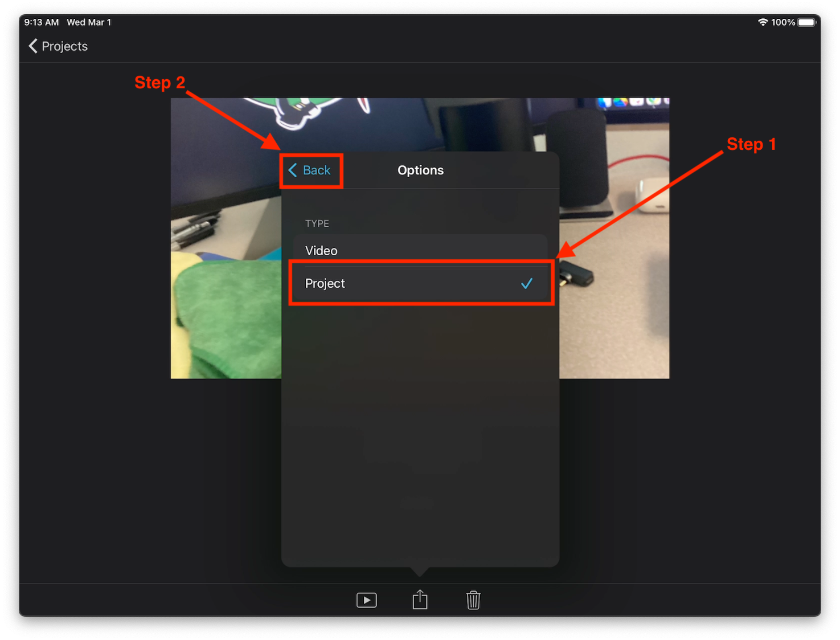840x640 pixels.
Task: Click the red Step 2 label
Action: pyautogui.click(x=159, y=83)
